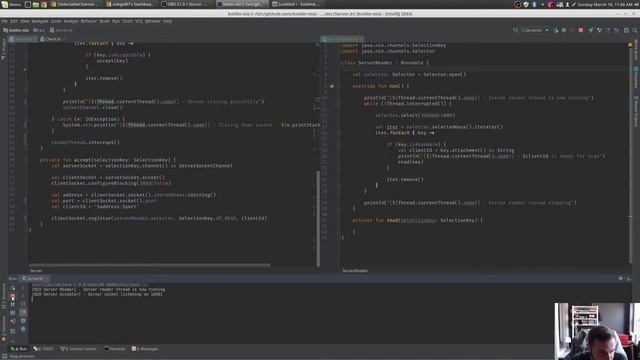Open Search Everywhere magnifier icon
The width and height of the screenshot is (640, 360).
(635, 30)
